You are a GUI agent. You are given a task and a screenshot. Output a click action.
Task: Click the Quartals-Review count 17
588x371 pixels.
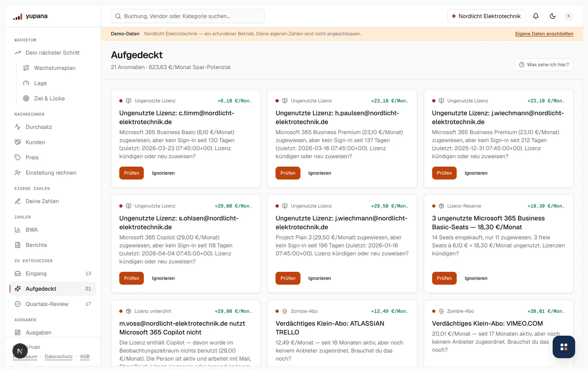(88, 304)
